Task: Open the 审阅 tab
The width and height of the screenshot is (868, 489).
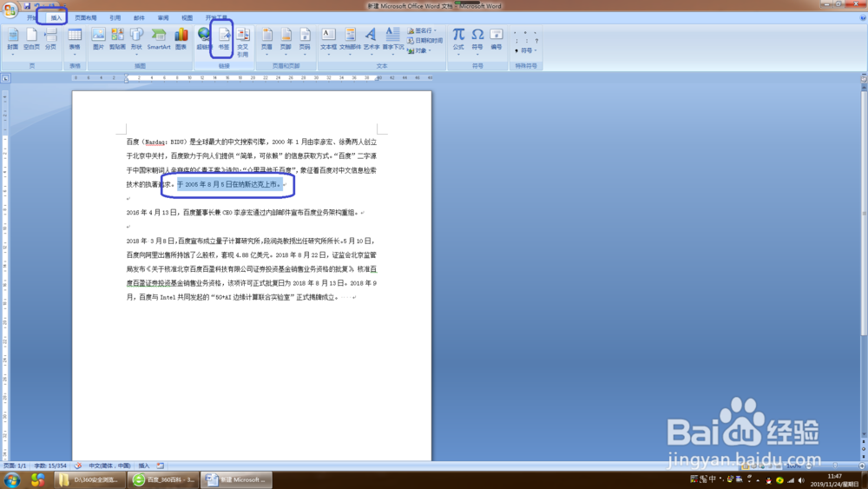Action: pyautogui.click(x=163, y=17)
